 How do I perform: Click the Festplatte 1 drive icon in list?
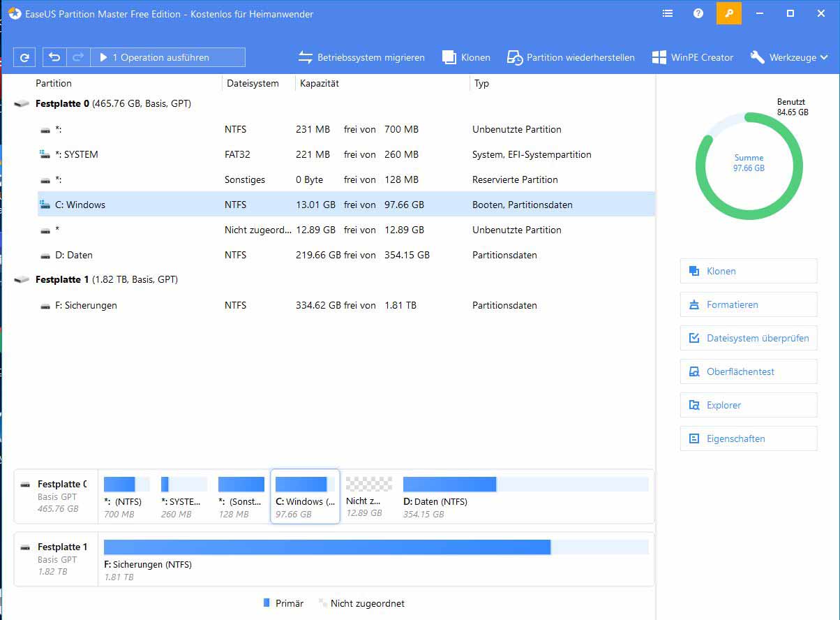pyautogui.click(x=22, y=279)
